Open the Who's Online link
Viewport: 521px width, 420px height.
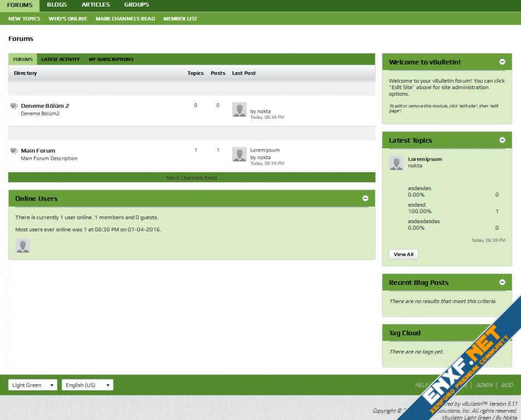(x=68, y=19)
